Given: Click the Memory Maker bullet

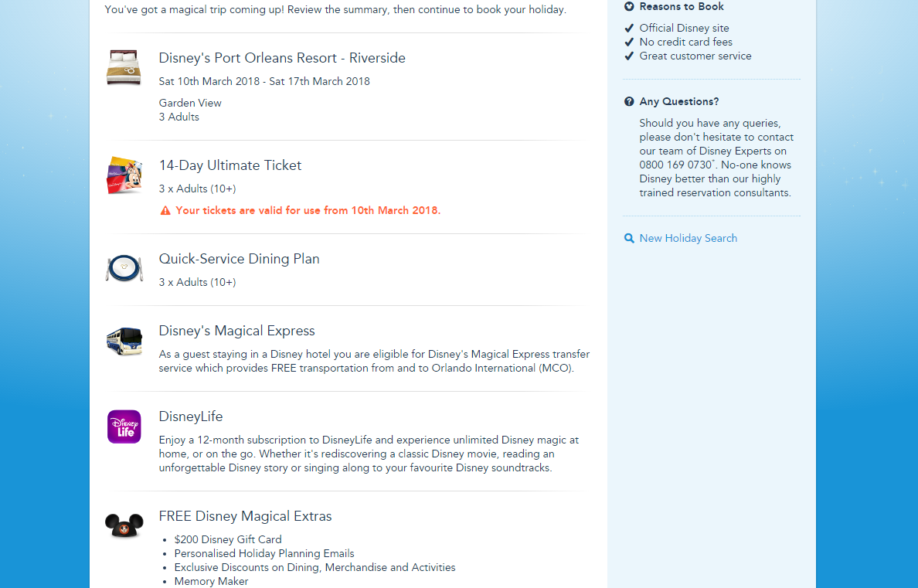Looking at the screenshot, I should (211, 582).
